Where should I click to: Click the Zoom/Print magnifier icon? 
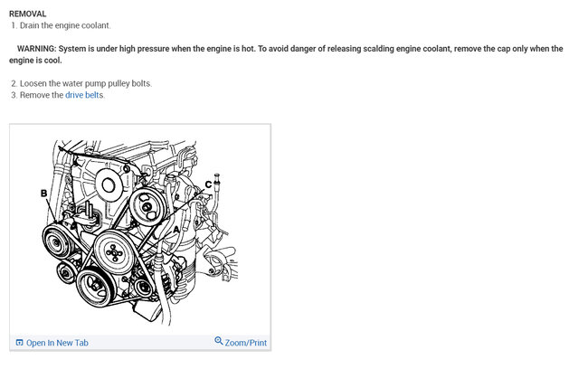coord(219,340)
